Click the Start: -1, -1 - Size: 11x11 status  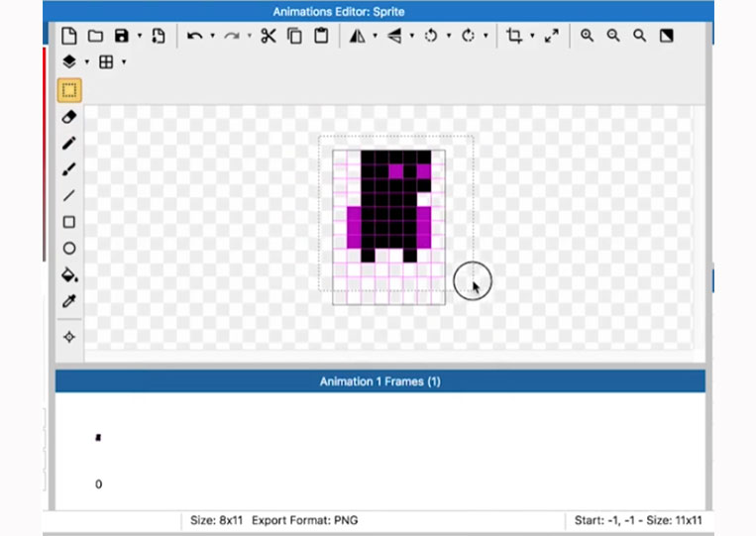pyautogui.click(x=638, y=520)
